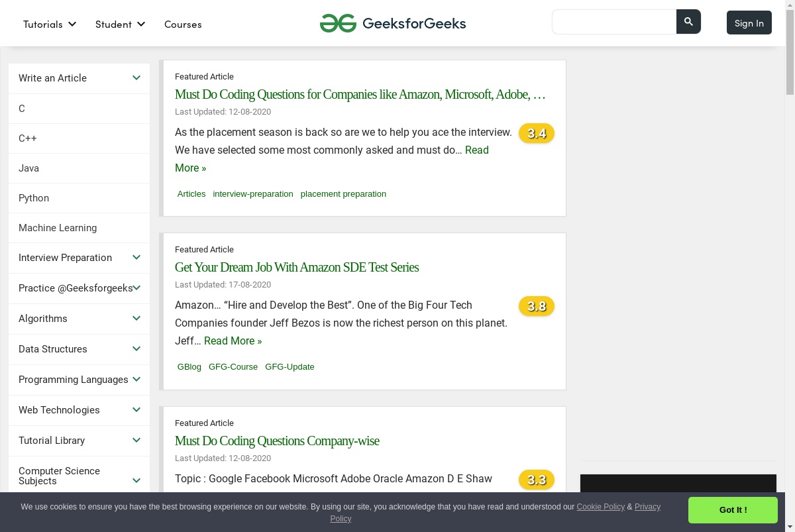
Task: Expand Practice @Geeksforgeeks section
Action: (x=79, y=288)
